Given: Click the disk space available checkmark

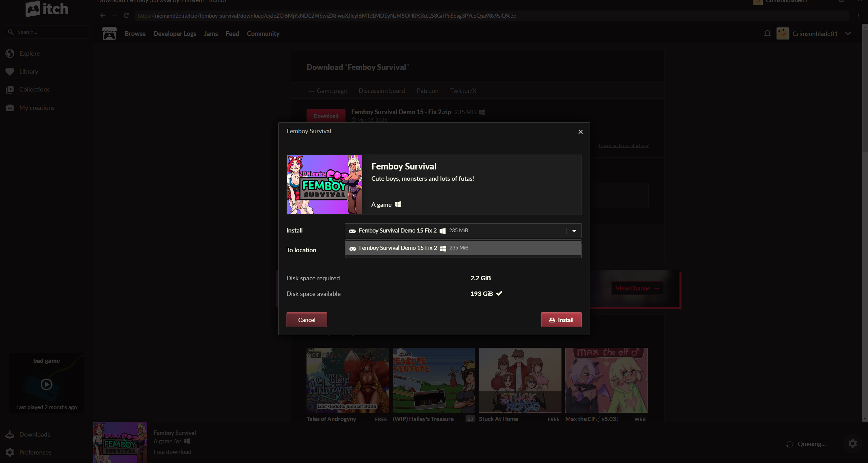Looking at the screenshot, I should [x=499, y=294].
